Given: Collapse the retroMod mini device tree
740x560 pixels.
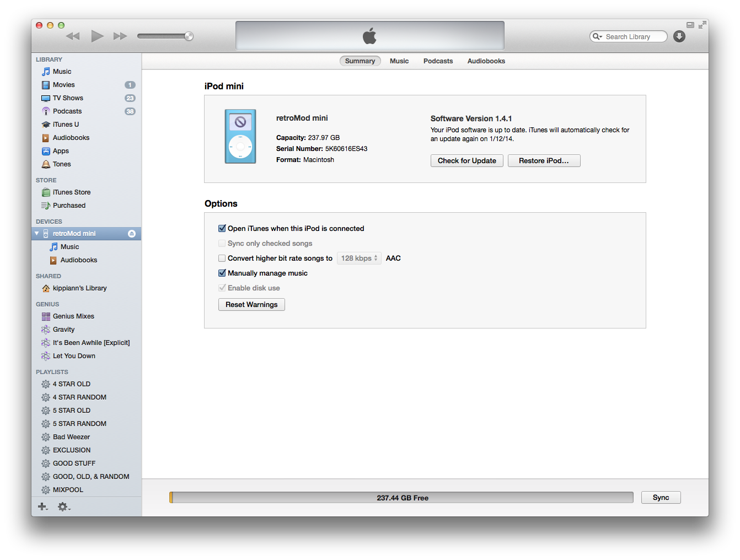Looking at the screenshot, I should (37, 234).
